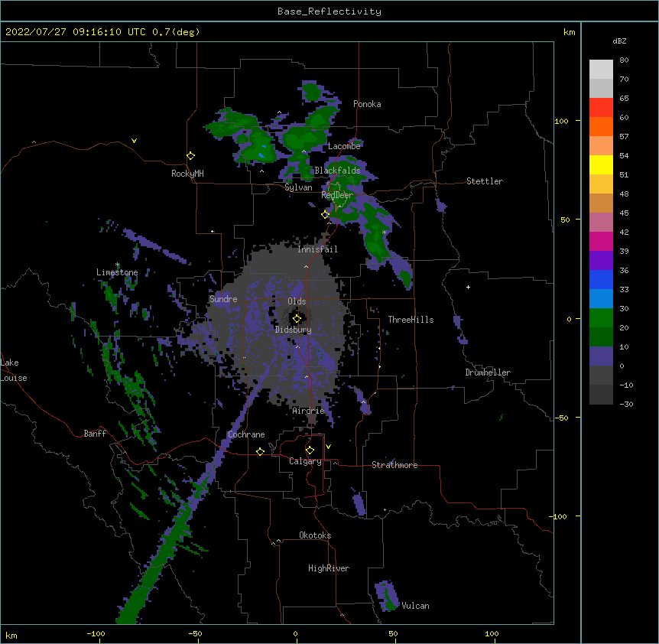The image size is (659, 644).
Task: Click the Olds town label
Action: click(x=297, y=301)
